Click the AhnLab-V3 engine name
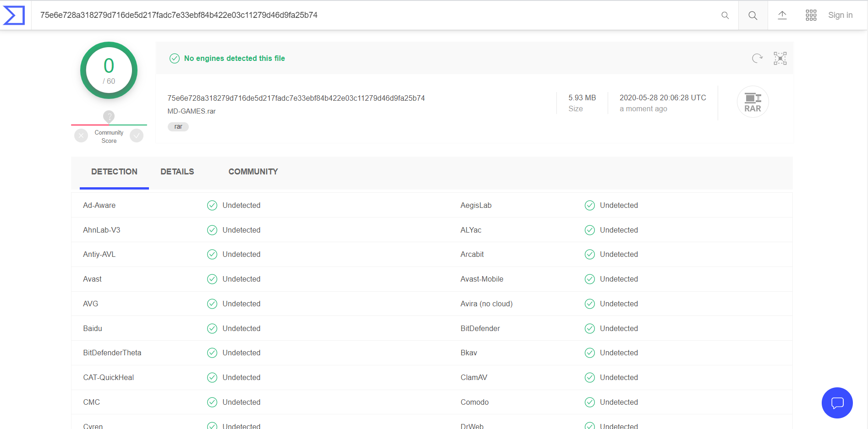Screen dimensions: 868x429 (102, 230)
